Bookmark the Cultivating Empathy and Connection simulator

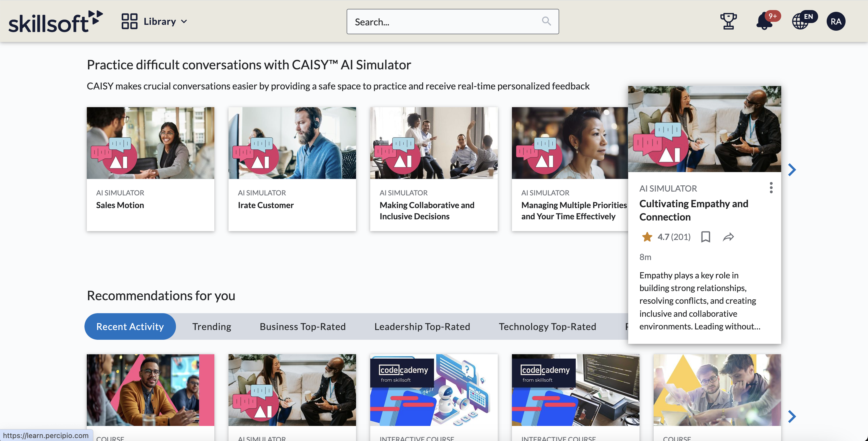[706, 237]
